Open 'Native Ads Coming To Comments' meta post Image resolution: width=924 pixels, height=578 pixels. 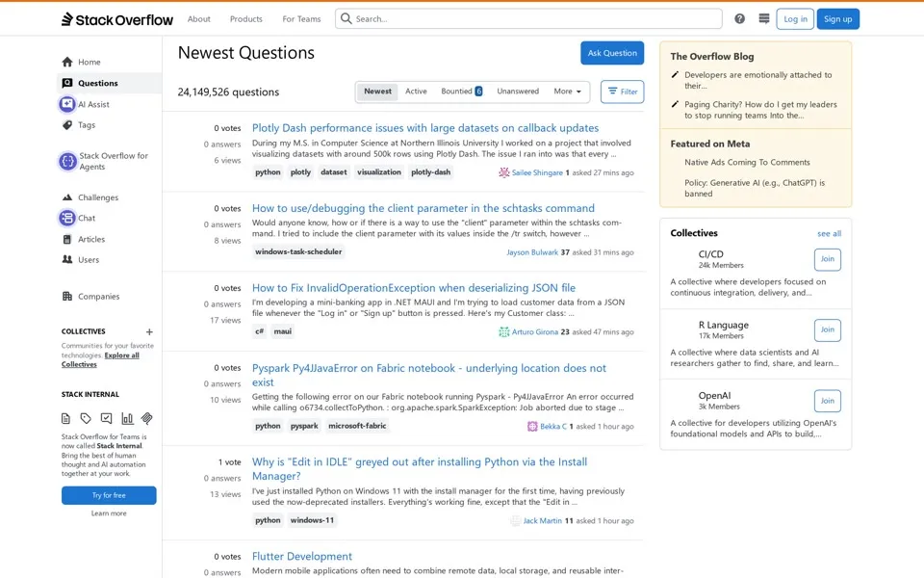(747, 162)
